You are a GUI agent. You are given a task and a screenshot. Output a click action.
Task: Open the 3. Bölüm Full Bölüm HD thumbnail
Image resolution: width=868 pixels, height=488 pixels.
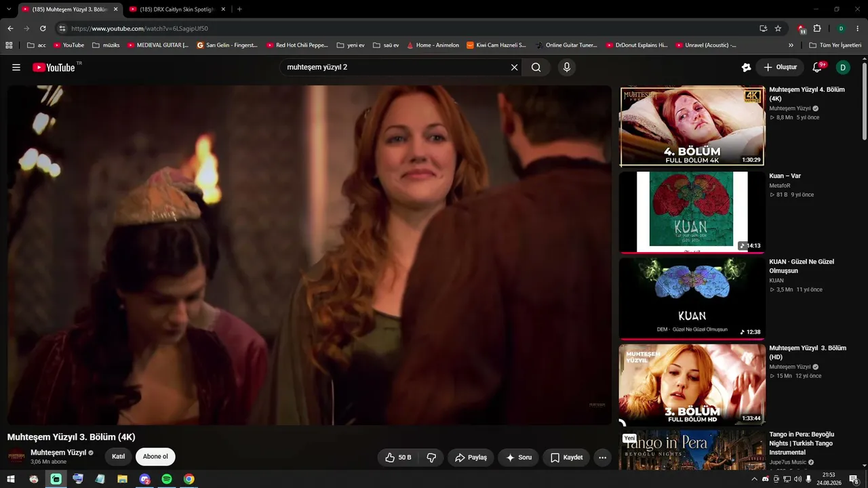pyautogui.click(x=692, y=384)
